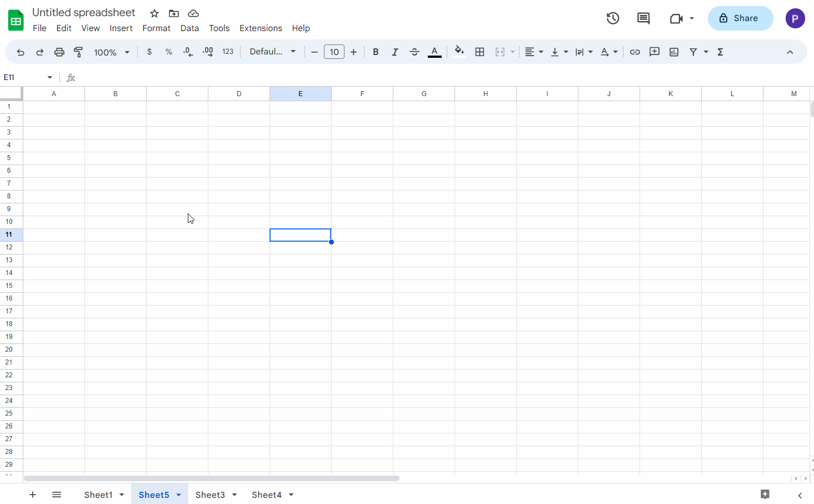814x504 pixels.
Task: Open Sheets home via logo
Action: tap(16, 20)
